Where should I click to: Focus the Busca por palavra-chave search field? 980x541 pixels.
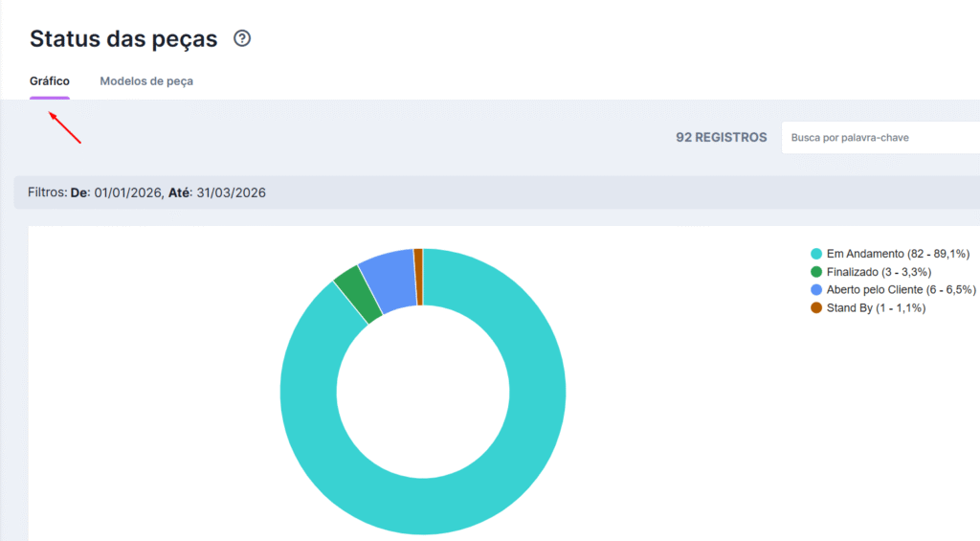pyautogui.click(x=879, y=138)
